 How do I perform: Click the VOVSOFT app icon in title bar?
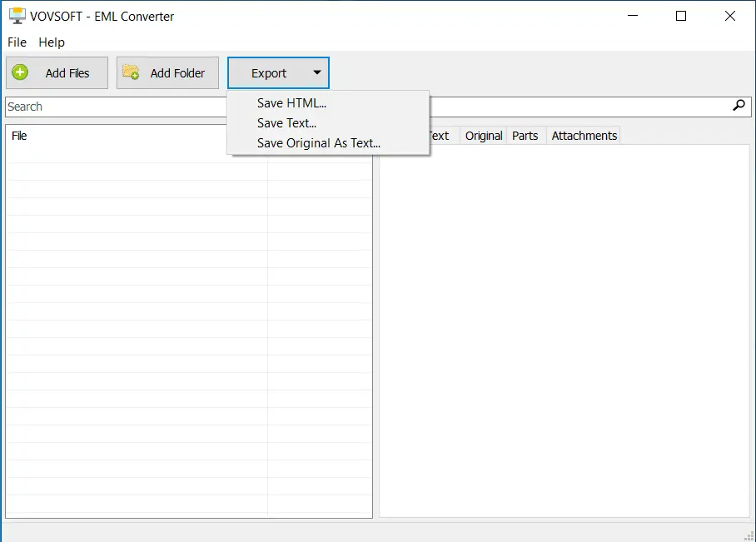pyautogui.click(x=16, y=16)
